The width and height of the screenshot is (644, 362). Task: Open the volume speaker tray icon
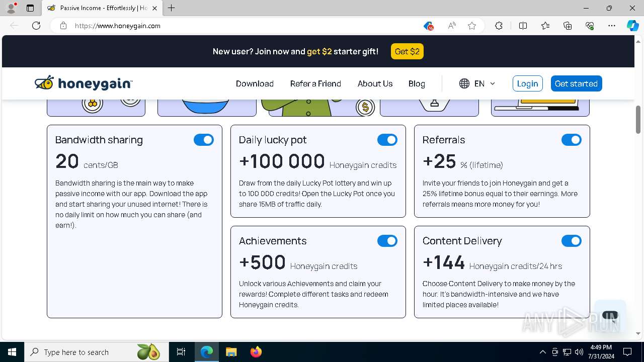point(579,352)
